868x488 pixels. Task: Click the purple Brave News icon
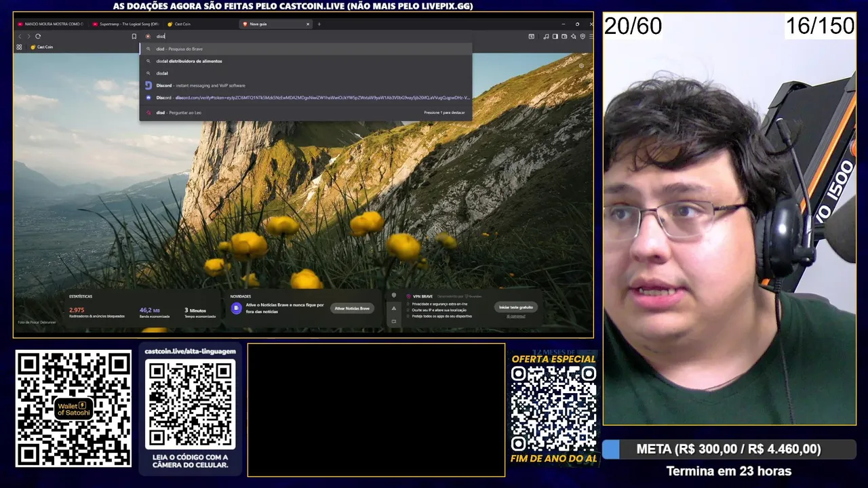coord(236,308)
